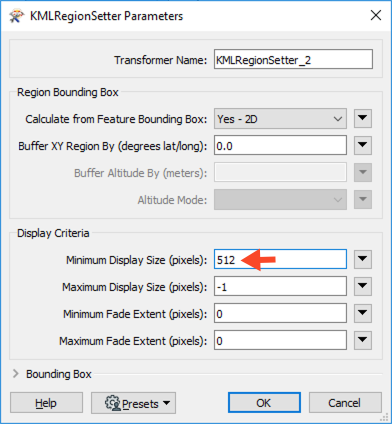Click the Maximum Display Size field
Viewport: 392px width, 424px height.
[280, 286]
